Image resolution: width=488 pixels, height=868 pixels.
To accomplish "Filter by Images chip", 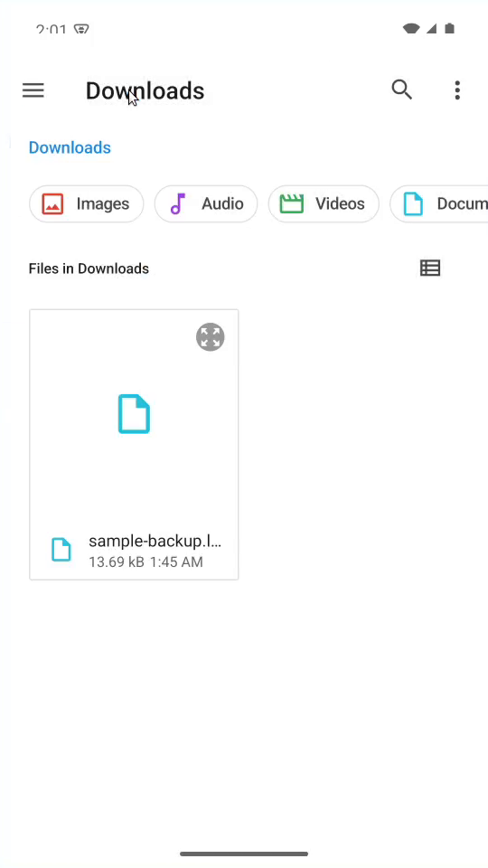I will (x=87, y=203).
